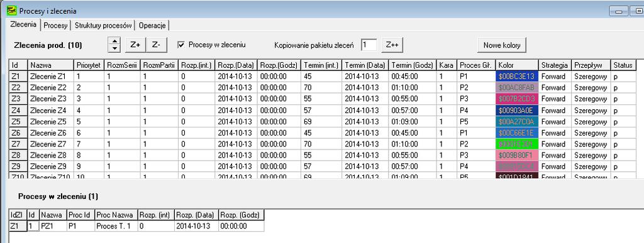Click the Z++ copy orders button
This screenshot has height=243, width=644.
(392, 45)
